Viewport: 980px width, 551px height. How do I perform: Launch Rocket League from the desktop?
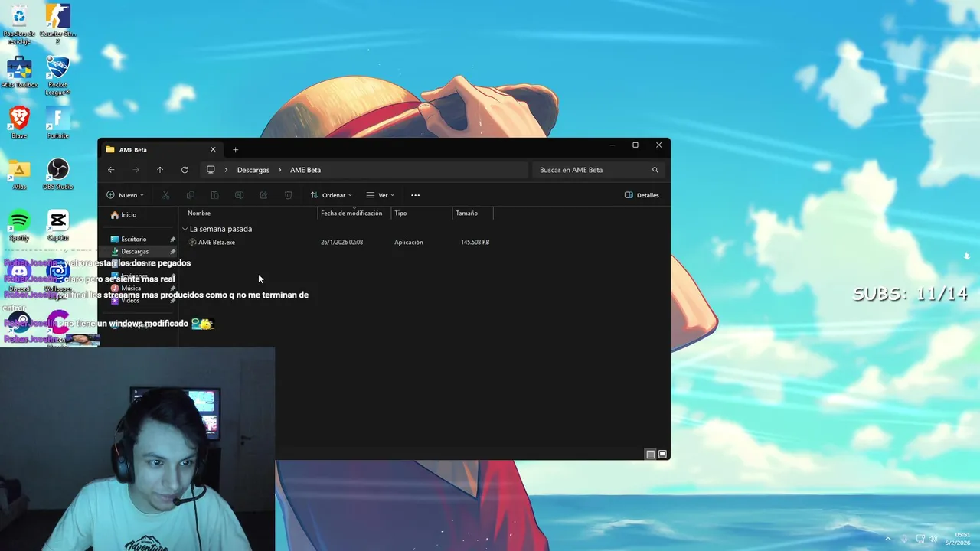coord(57,75)
